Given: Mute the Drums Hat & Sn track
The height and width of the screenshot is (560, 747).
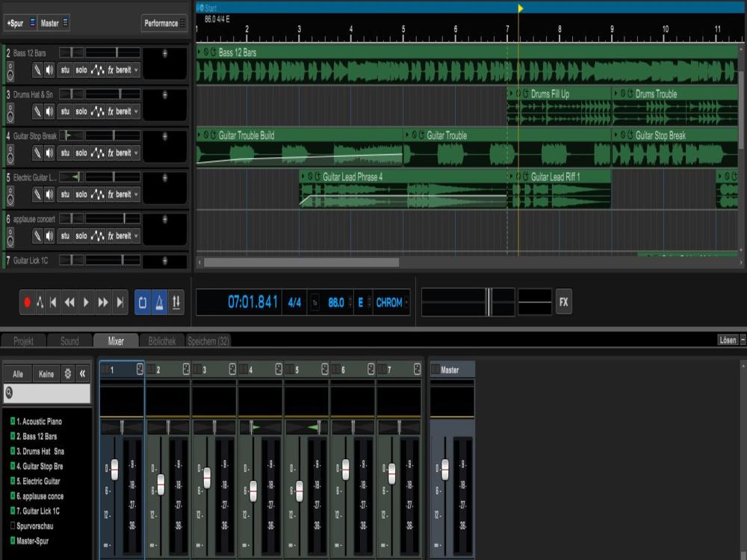Looking at the screenshot, I should pos(49,111).
